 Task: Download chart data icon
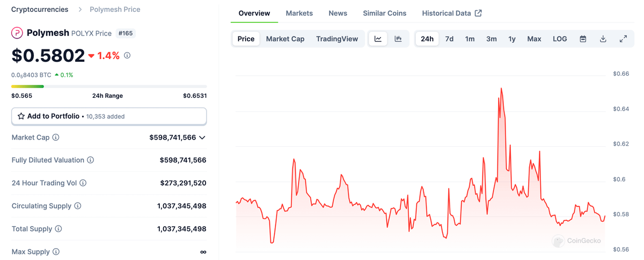[x=603, y=39]
